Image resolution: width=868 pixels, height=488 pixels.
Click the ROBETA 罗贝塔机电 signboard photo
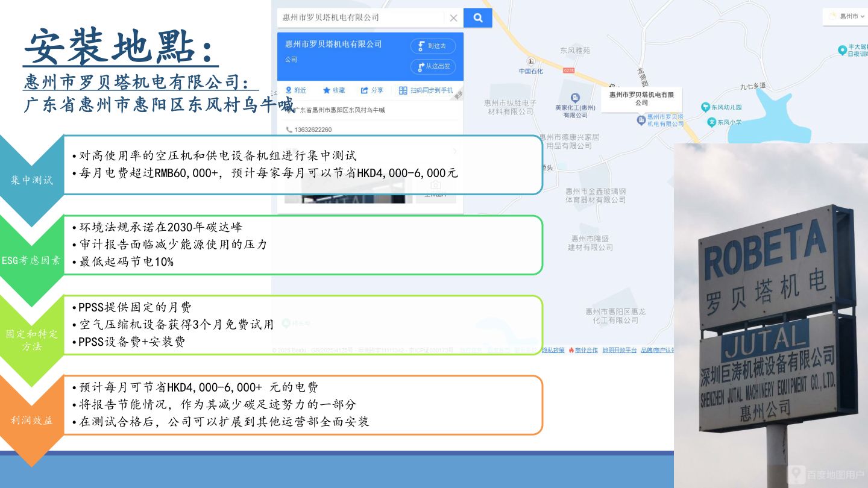(x=771, y=316)
